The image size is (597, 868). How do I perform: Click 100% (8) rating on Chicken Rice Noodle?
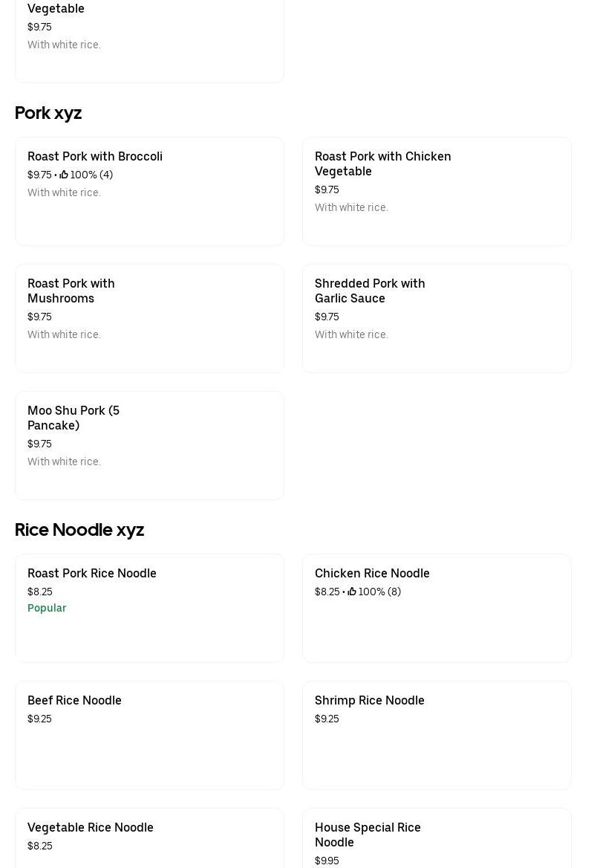[379, 592]
